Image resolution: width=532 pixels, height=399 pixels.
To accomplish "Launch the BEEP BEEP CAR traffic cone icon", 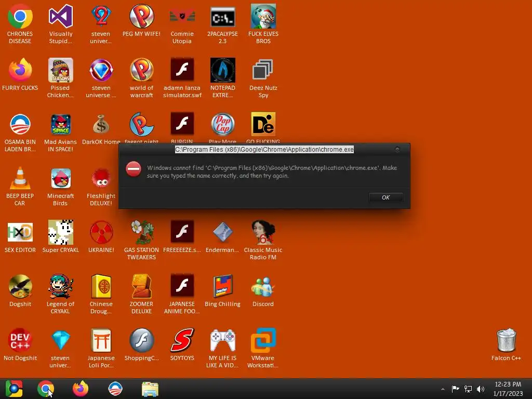I will click(x=20, y=186).
